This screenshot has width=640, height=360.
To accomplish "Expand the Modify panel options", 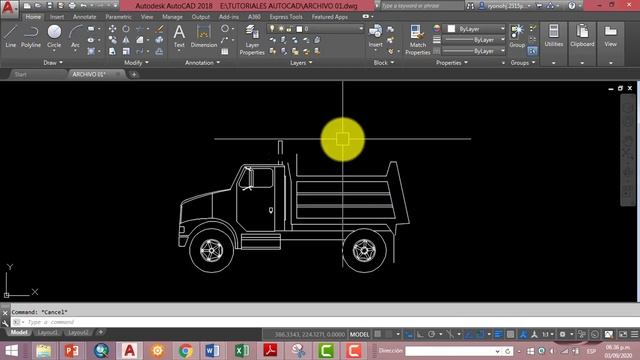I will click(136, 63).
